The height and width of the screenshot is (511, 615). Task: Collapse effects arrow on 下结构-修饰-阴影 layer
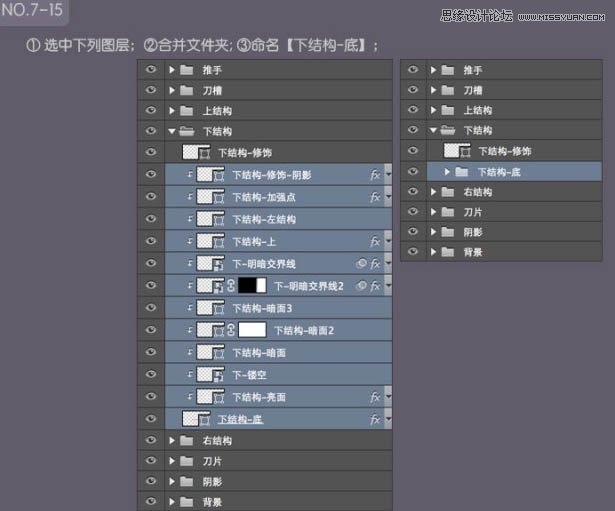(x=388, y=174)
